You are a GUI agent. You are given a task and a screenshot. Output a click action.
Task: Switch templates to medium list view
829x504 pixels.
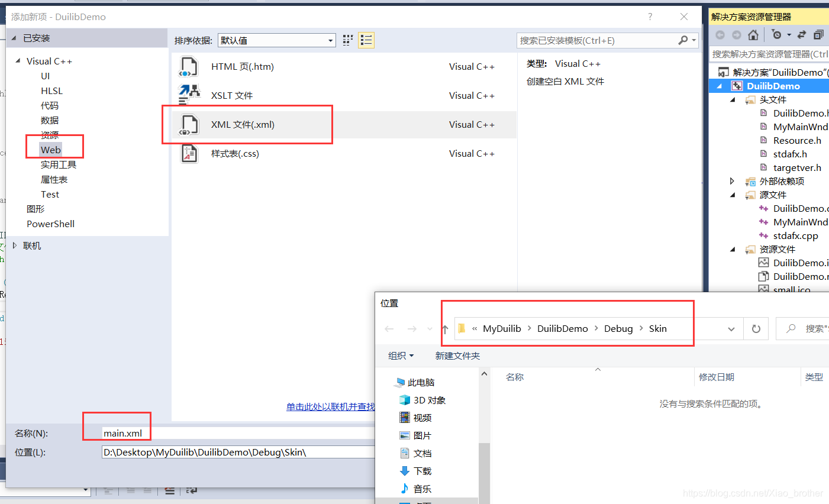click(x=366, y=40)
